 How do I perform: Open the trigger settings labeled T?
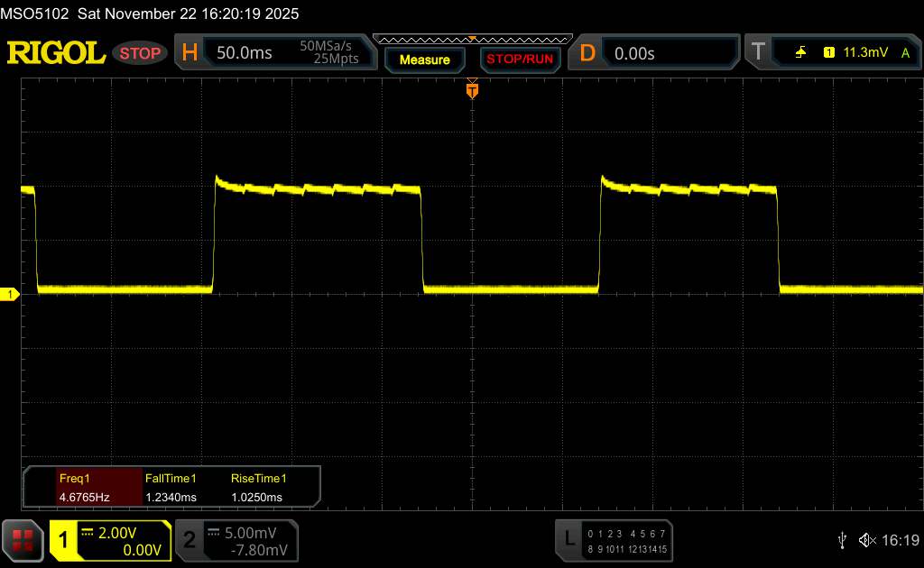758,53
